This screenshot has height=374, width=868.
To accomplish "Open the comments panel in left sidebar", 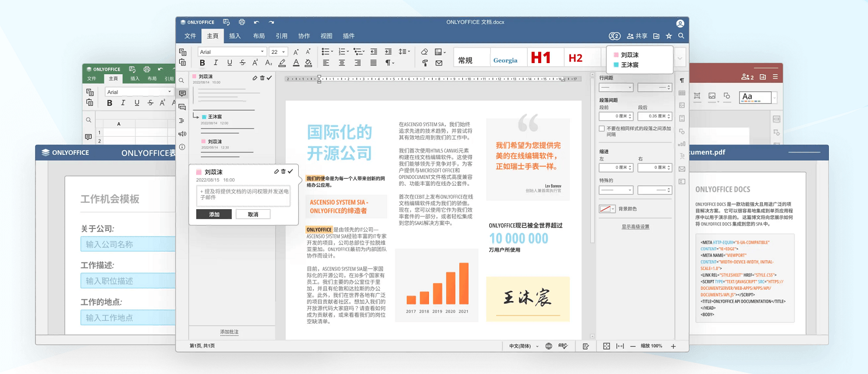I will pos(182,93).
